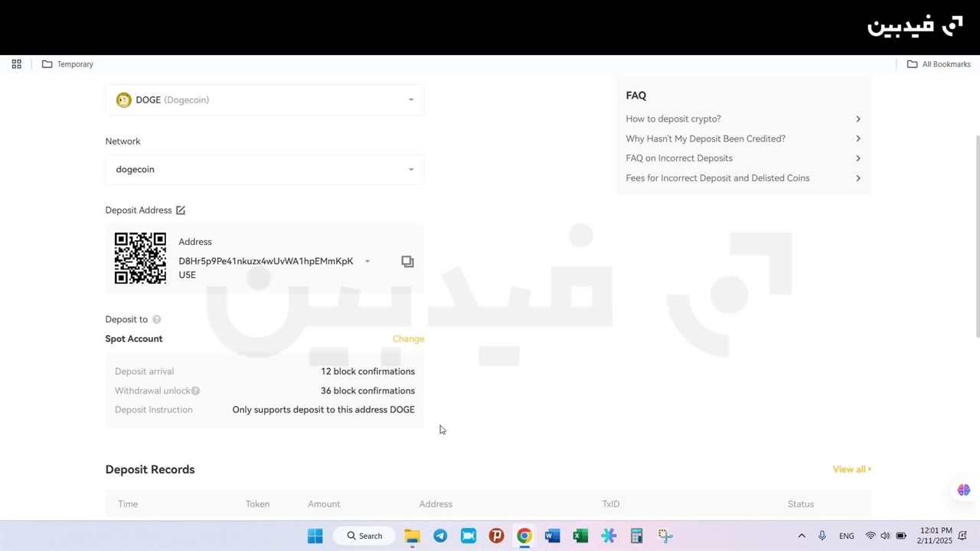Open the Calculator taskbar icon
980x551 pixels.
[x=636, y=536]
